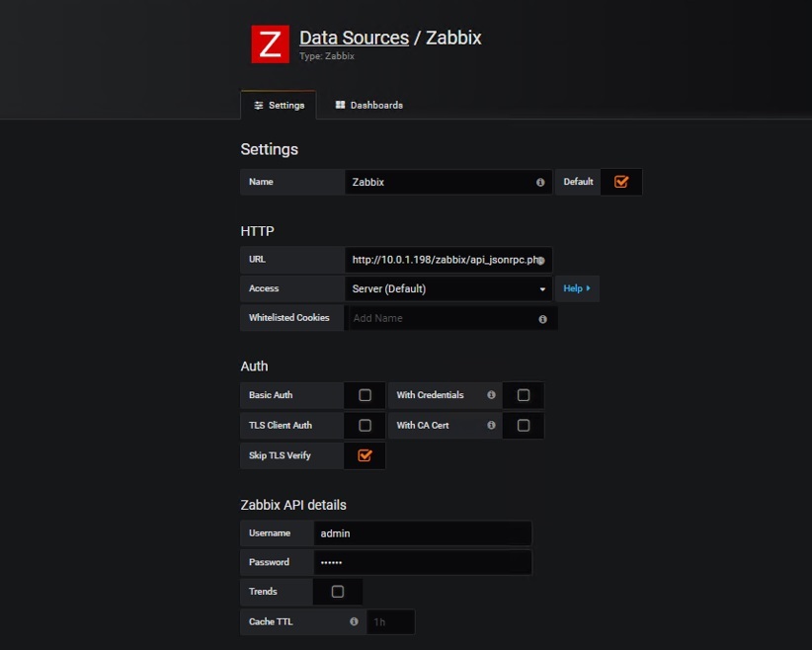Toggle the TLS Client Auth checkbox
The image size is (812, 650).
click(x=365, y=426)
